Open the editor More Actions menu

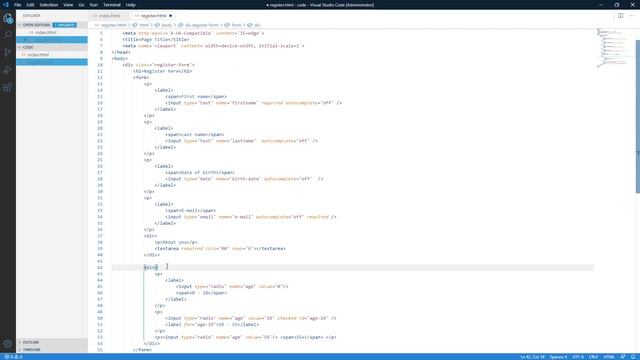[x=632, y=16]
